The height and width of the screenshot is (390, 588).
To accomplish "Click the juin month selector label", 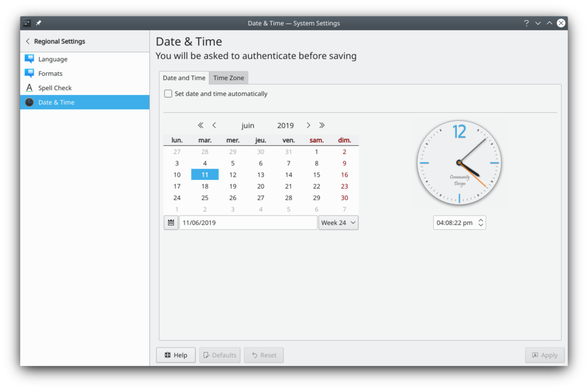I will pos(248,125).
